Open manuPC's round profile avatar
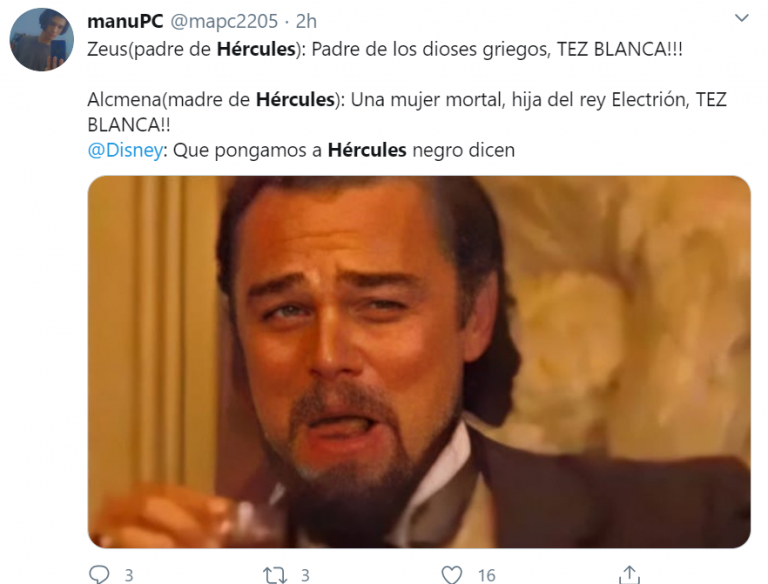 (42, 39)
